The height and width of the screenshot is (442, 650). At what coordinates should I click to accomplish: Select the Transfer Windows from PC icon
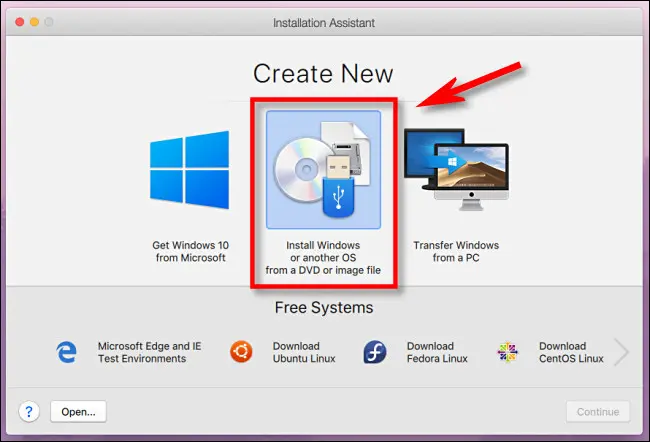[456, 170]
